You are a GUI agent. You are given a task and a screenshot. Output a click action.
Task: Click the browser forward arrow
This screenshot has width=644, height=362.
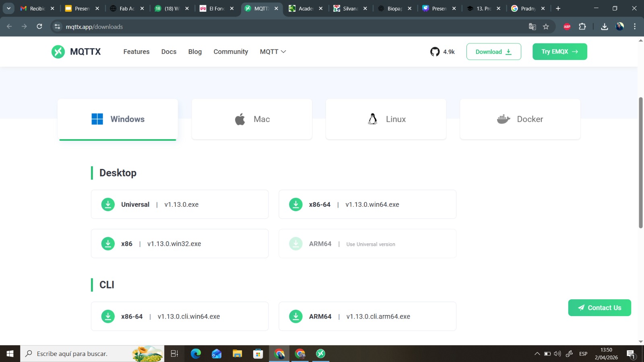click(24, 27)
